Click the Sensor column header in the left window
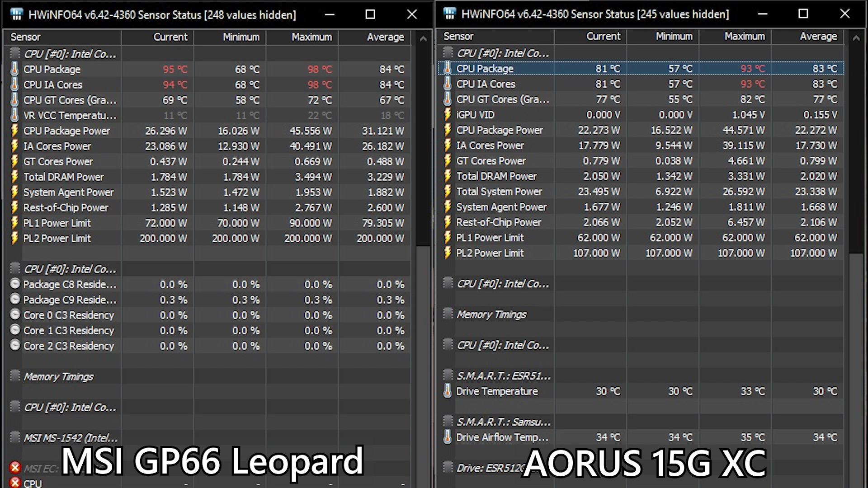Viewport: 868px width, 488px height. point(62,37)
